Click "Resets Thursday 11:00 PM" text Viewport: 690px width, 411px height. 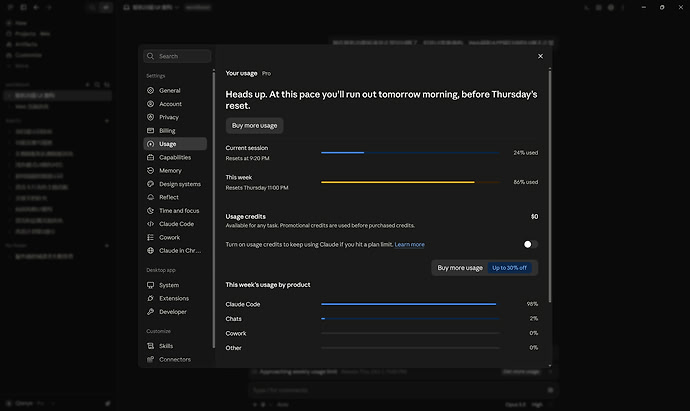pyautogui.click(x=257, y=188)
